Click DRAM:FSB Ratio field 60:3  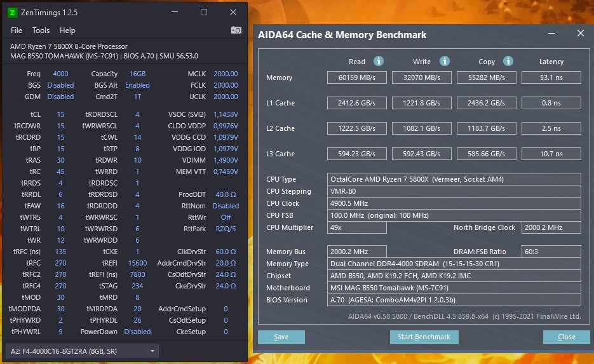point(551,252)
